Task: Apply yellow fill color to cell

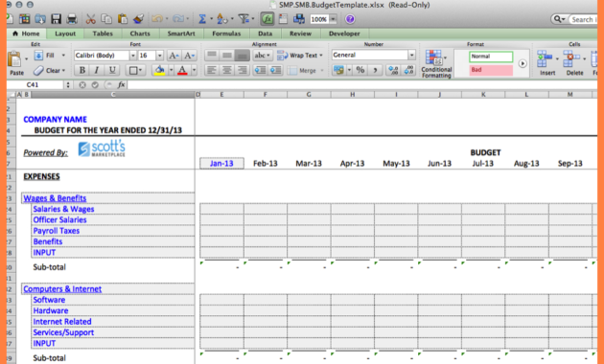Action: point(159,70)
